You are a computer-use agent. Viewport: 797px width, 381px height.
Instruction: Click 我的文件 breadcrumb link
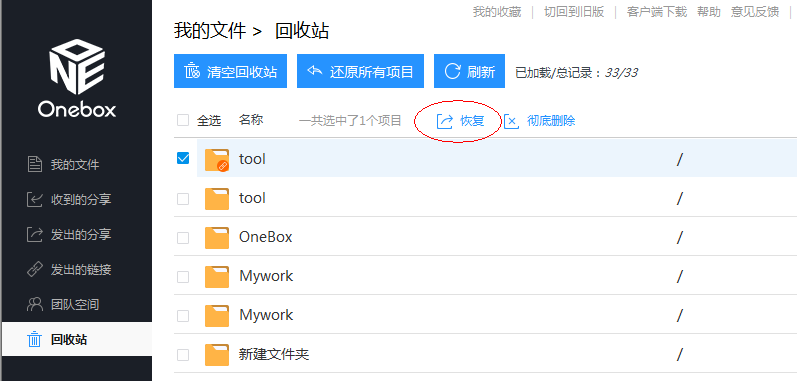click(x=210, y=31)
